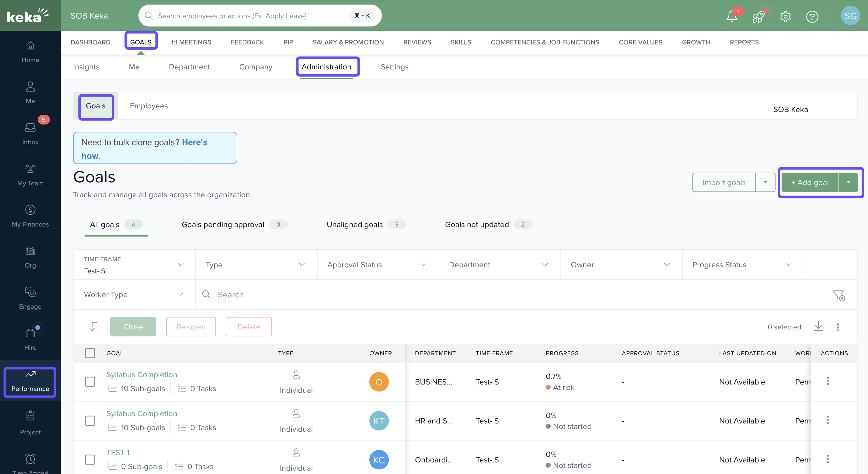Tick the TEST 1 goal checkbox
Viewport: 868px width, 474px height.
click(90, 459)
